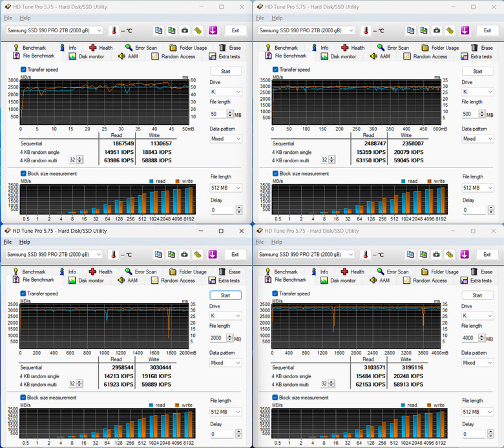
Task: Click thermometer icon in 4000 MB window
Action: pos(366,255)
